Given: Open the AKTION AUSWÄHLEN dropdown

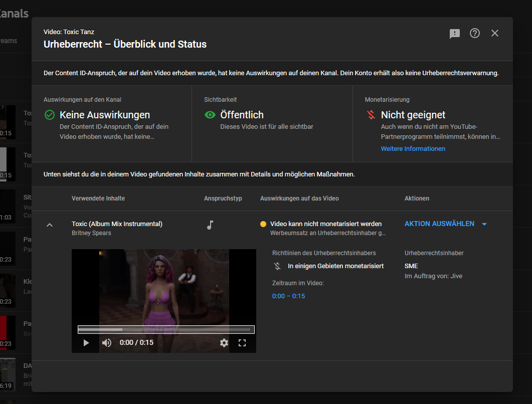Looking at the screenshot, I should point(445,224).
